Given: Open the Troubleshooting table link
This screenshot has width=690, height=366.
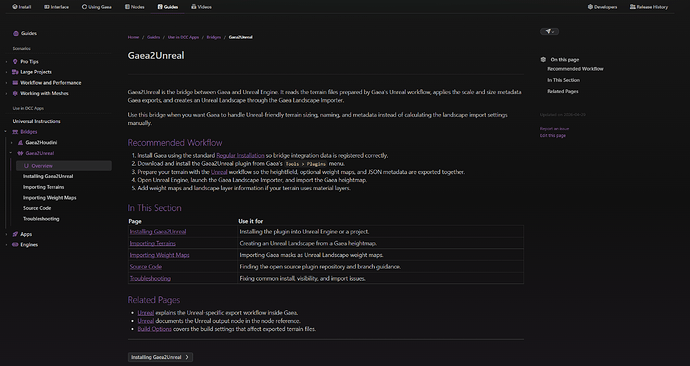Looking at the screenshot, I should (x=150, y=278).
